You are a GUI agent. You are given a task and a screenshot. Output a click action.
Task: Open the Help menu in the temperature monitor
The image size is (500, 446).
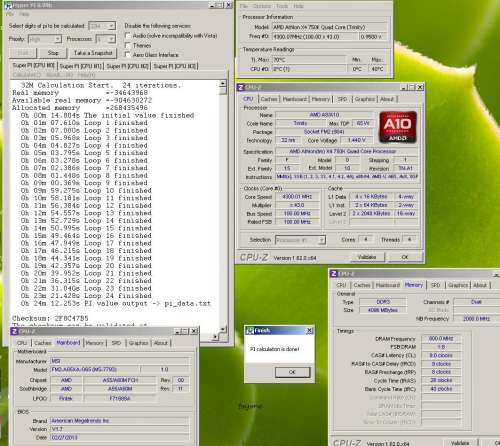[298, 6]
